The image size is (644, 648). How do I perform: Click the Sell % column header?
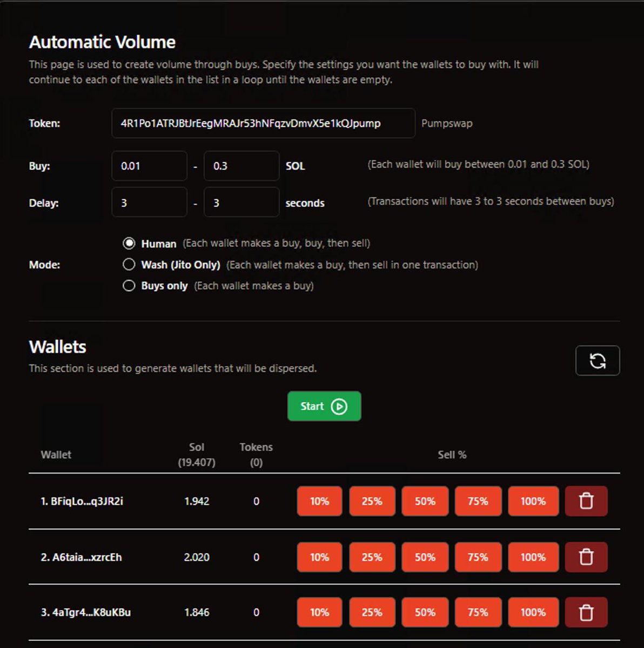point(452,455)
